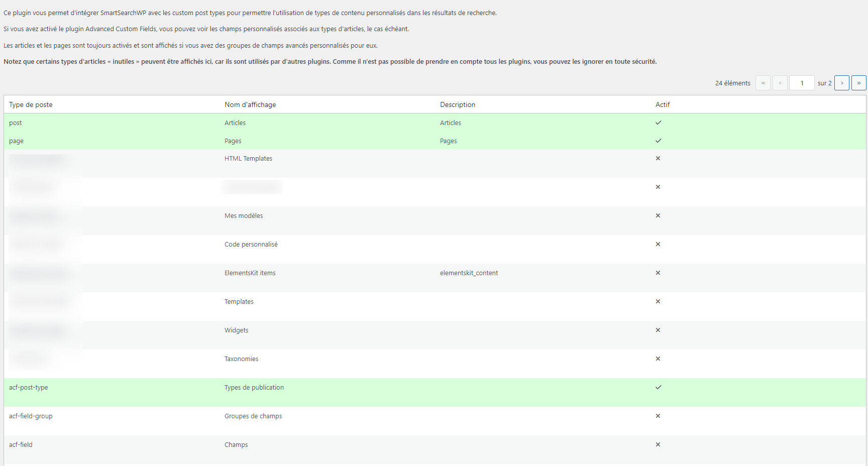Image resolution: width=868 pixels, height=466 pixels.
Task: Enable Widgets using its X icon
Action: 658,330
